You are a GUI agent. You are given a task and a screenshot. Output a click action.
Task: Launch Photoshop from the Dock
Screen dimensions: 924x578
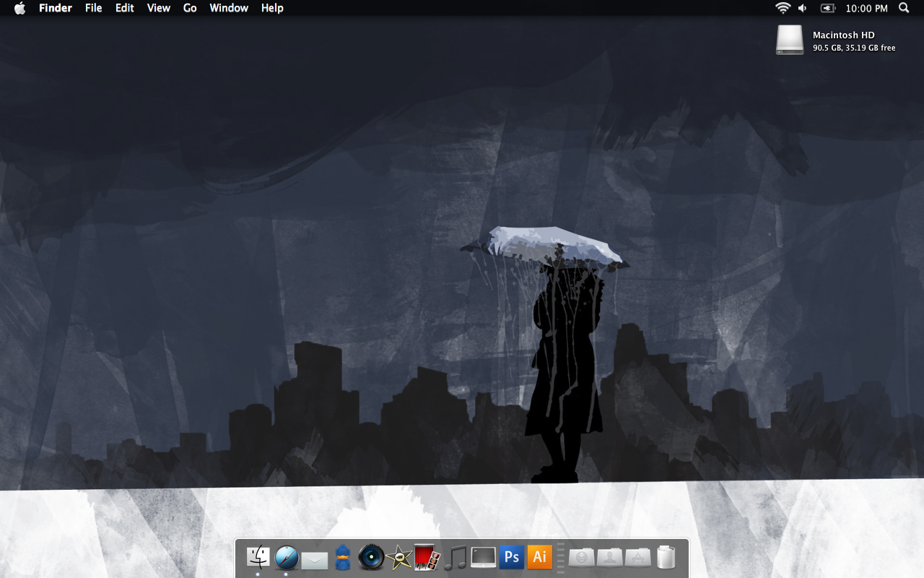512,557
